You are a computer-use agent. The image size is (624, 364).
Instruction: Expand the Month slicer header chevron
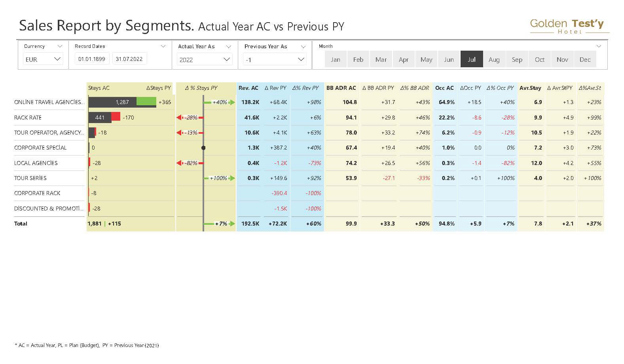pyautogui.click(x=599, y=46)
